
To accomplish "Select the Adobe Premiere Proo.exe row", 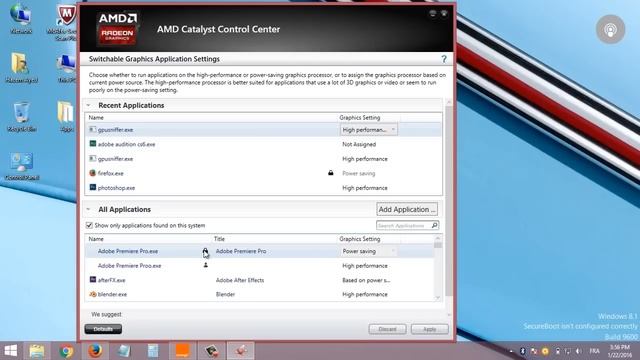I will pos(260,266).
